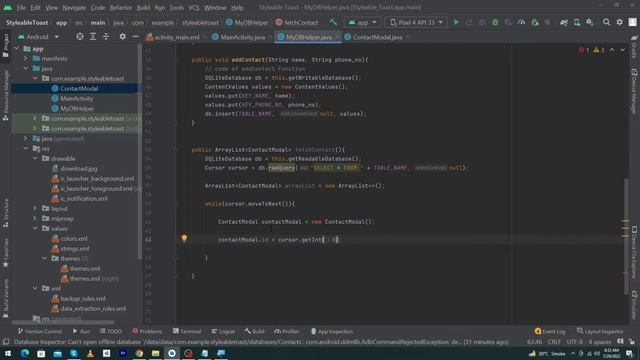Jump to previous highlighted error arrow
This screenshot has height=360, width=640.
(612, 50)
